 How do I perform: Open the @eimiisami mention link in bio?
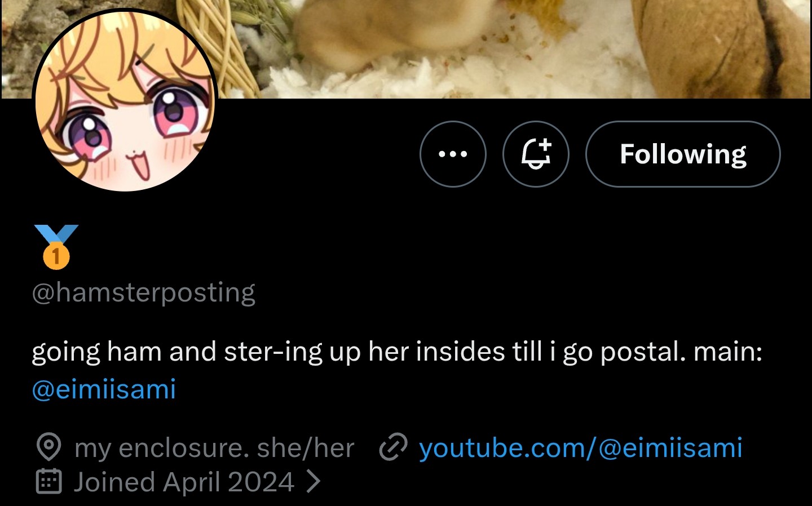click(x=104, y=389)
